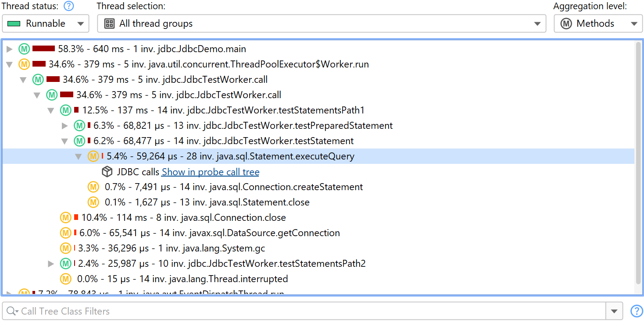Open the Aggregation level Methods dropdown
Viewport: 644px width, 322px height.
click(x=597, y=24)
